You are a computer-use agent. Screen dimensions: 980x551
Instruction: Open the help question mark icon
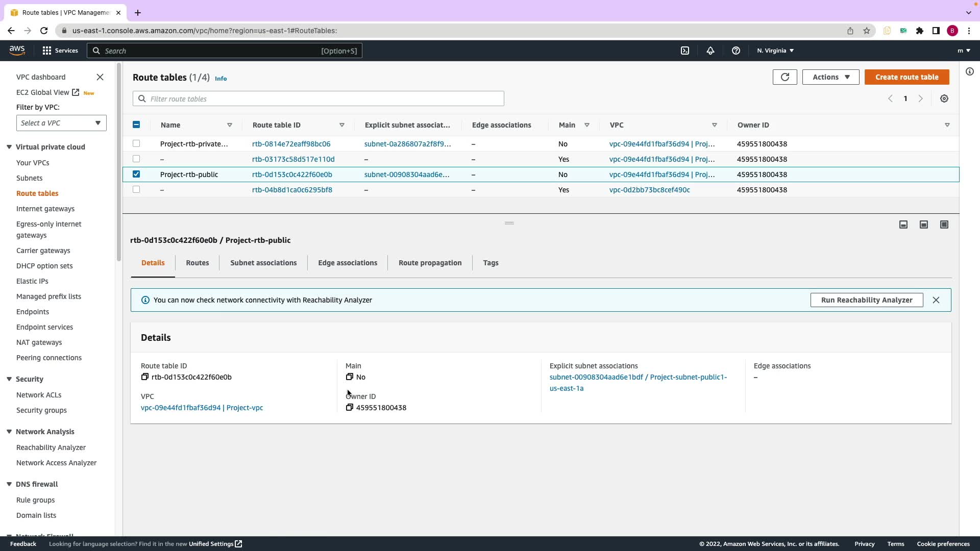[x=736, y=51]
